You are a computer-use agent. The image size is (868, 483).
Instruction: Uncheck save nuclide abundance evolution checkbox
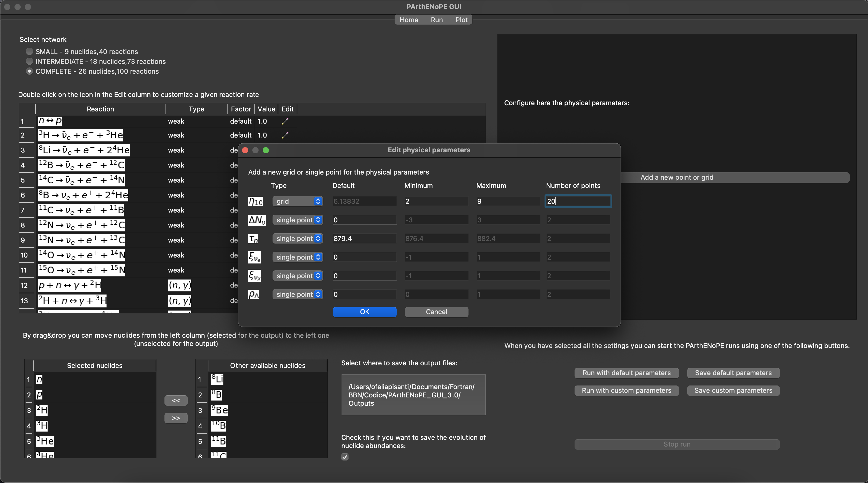point(345,457)
